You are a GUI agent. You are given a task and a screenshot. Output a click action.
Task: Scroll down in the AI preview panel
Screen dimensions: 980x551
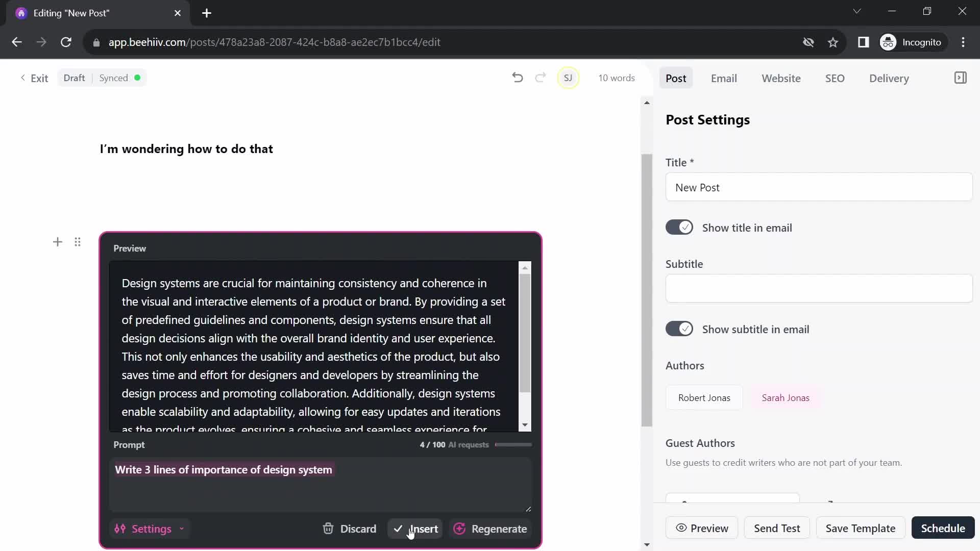point(524,424)
